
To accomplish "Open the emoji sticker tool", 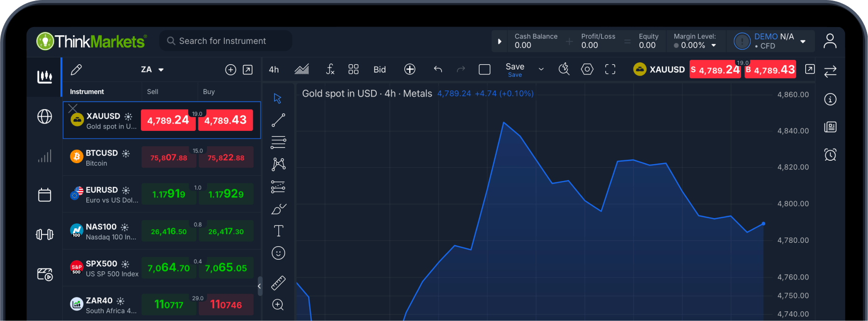I will [278, 253].
